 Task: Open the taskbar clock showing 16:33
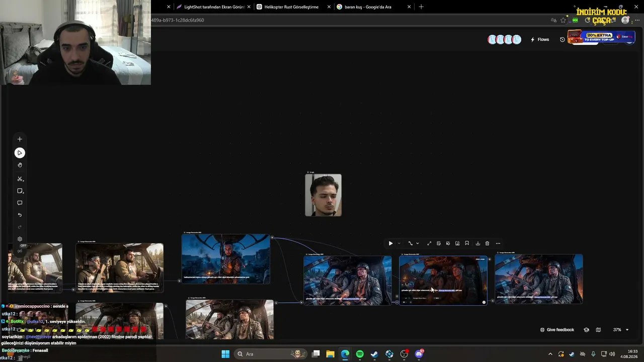[x=629, y=354]
